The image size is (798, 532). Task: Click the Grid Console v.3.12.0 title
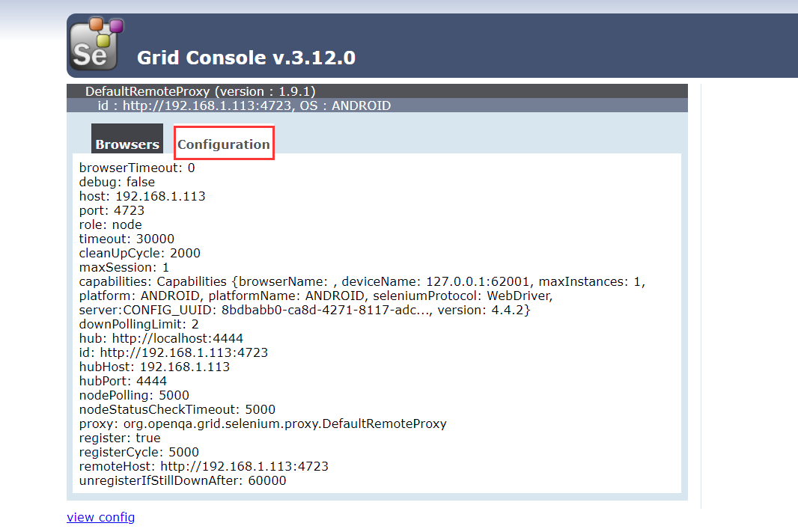[x=246, y=58]
